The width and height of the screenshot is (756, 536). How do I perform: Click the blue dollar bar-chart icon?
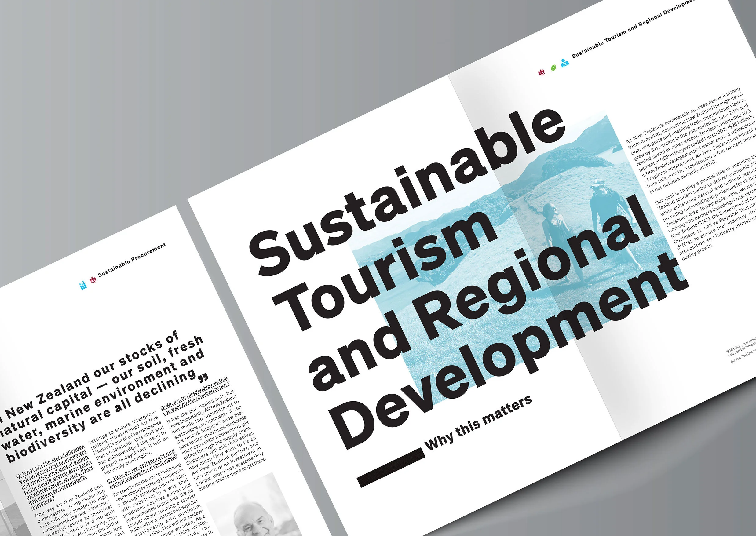point(83,285)
